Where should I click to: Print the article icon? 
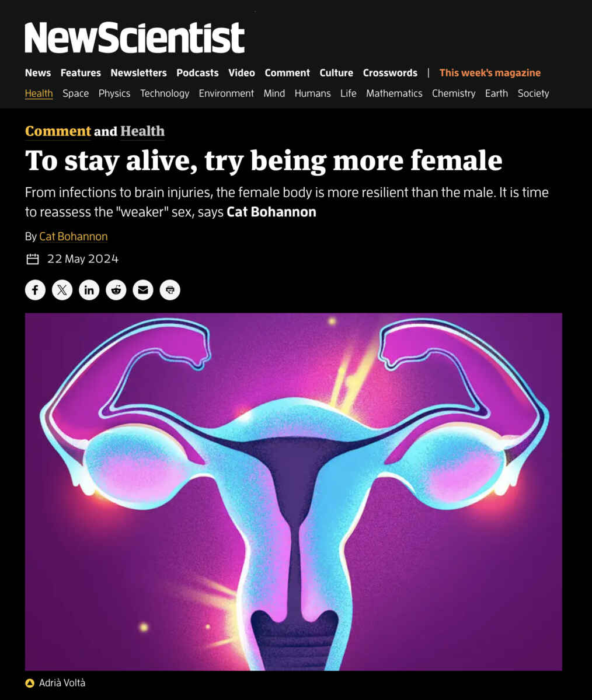coord(170,290)
